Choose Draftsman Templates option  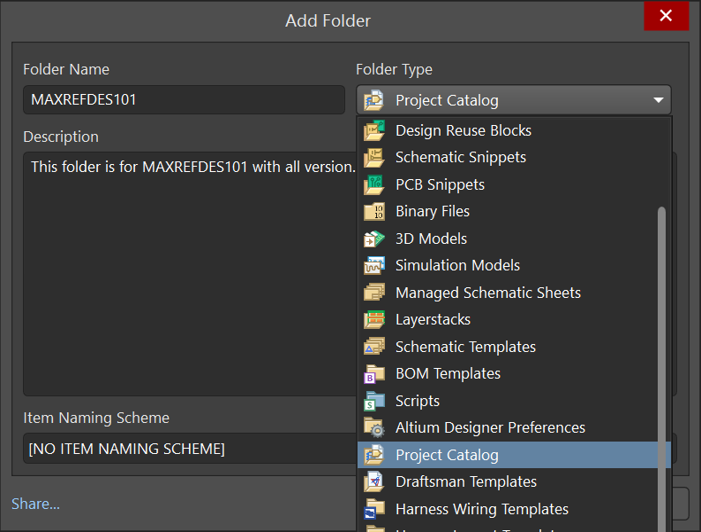(x=508, y=482)
